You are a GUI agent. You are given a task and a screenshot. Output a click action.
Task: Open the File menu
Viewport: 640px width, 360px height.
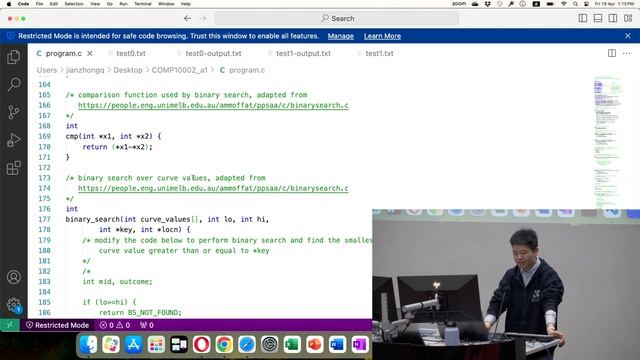pos(39,4)
